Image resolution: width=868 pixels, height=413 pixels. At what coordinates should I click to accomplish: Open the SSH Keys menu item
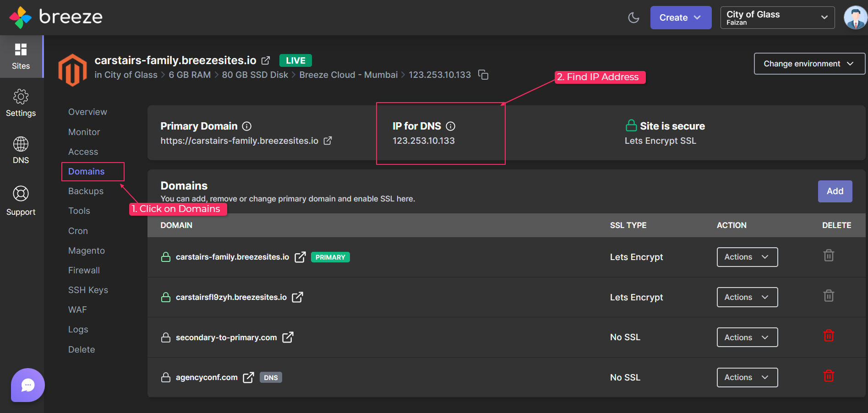88,290
